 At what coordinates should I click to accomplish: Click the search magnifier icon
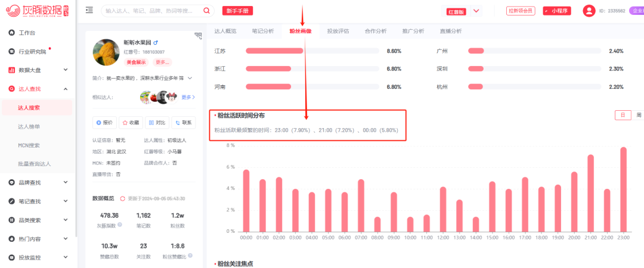coord(206,11)
